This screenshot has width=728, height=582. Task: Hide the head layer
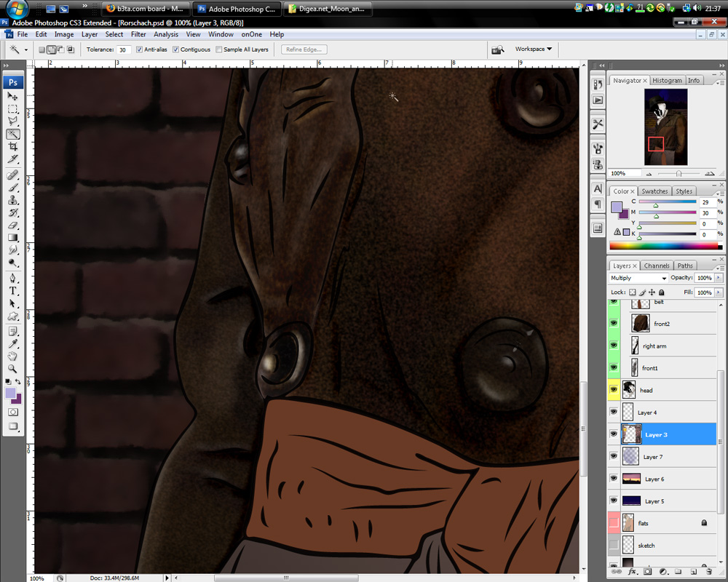[614, 390]
